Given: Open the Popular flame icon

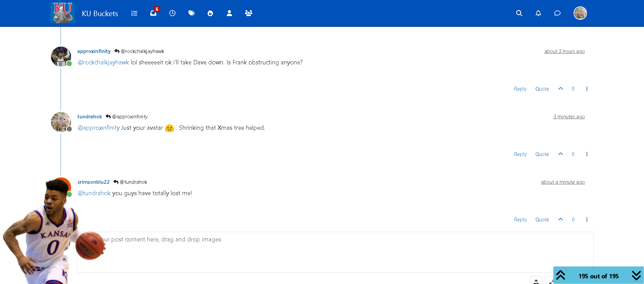Looking at the screenshot, I should click(210, 13).
